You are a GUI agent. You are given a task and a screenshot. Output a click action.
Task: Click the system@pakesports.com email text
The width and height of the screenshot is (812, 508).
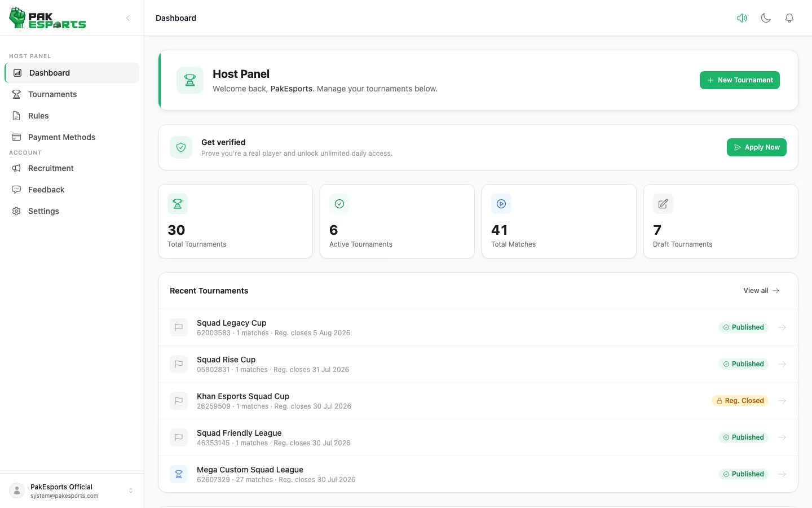[64, 496]
